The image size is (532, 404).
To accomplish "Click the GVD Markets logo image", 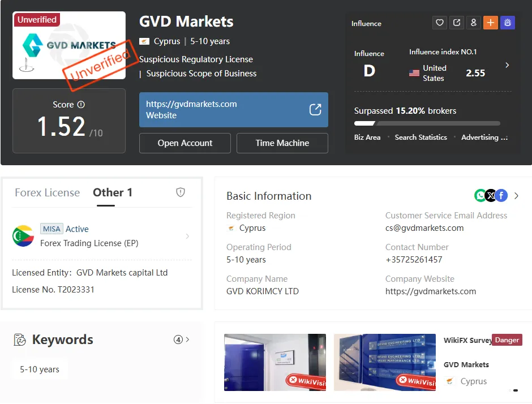I will pyautogui.click(x=69, y=45).
